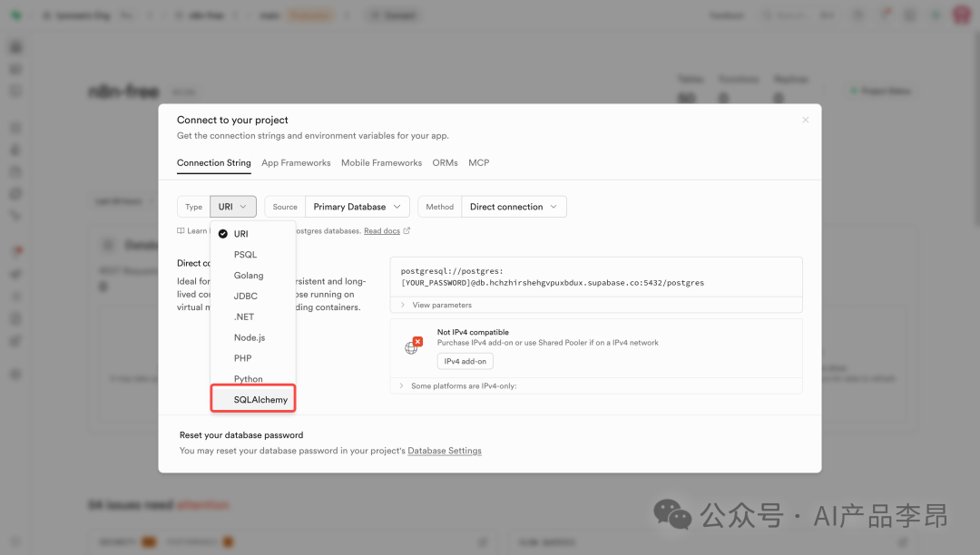
Task: Click the Reset your database password heading
Action: [241, 435]
